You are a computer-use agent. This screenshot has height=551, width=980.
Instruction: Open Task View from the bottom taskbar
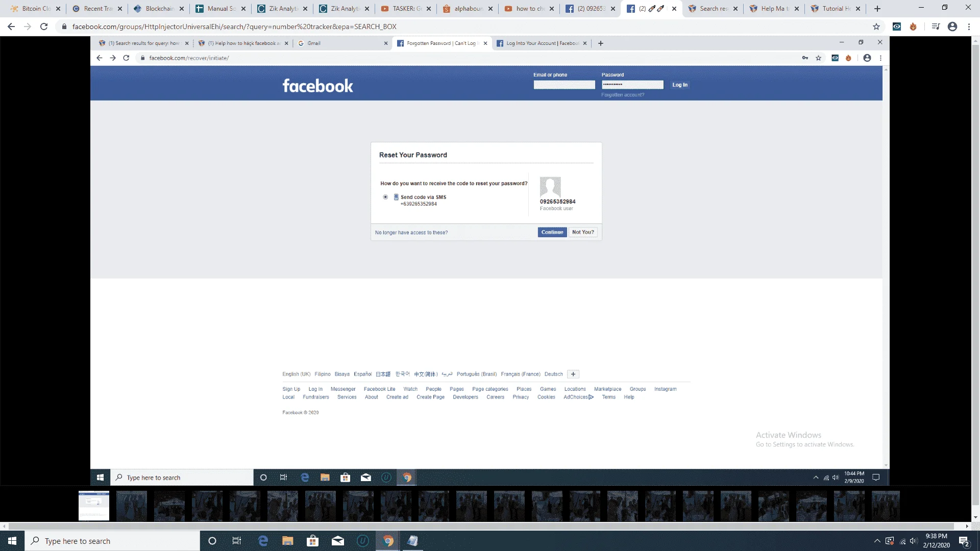click(237, 541)
